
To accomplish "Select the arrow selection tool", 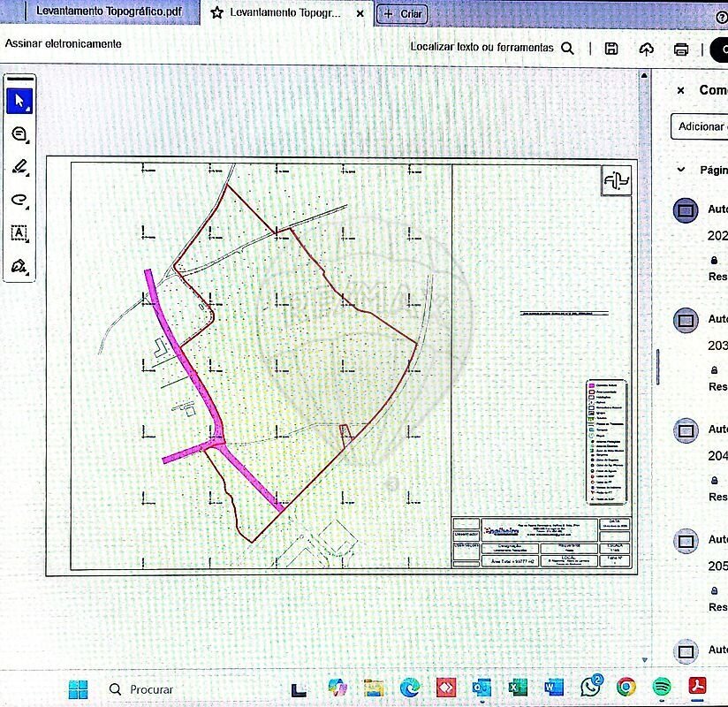I will point(19,101).
